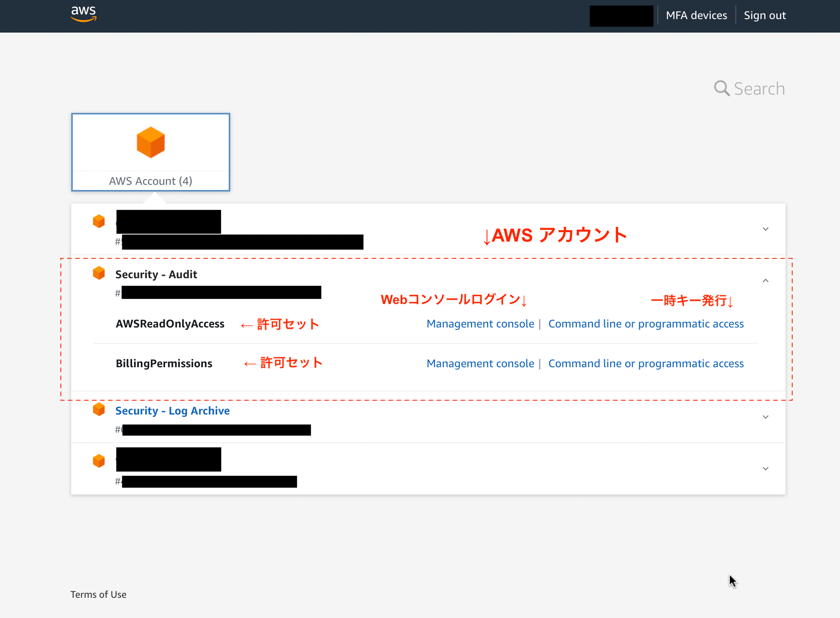Image resolution: width=840 pixels, height=618 pixels.
Task: Select the BillingPermissions permission set label
Action: pyautogui.click(x=164, y=364)
